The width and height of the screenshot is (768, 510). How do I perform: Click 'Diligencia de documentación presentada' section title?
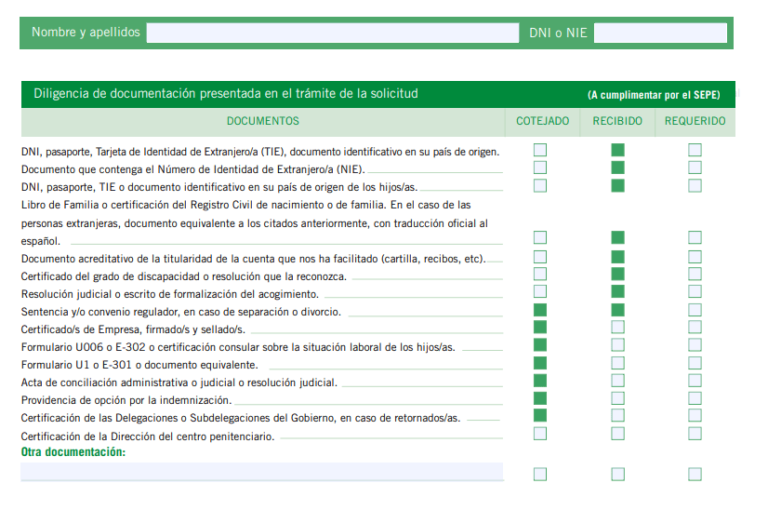click(226, 94)
